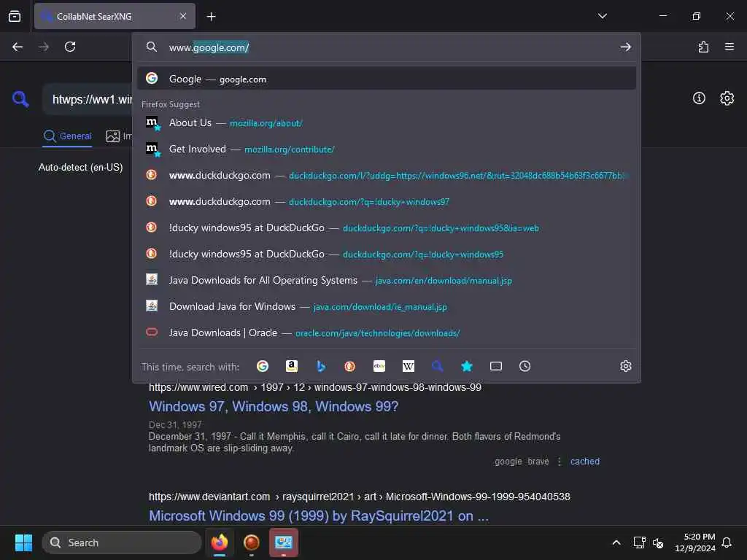Open the Firefox application menu
The width and height of the screenshot is (747, 560).
729,47
